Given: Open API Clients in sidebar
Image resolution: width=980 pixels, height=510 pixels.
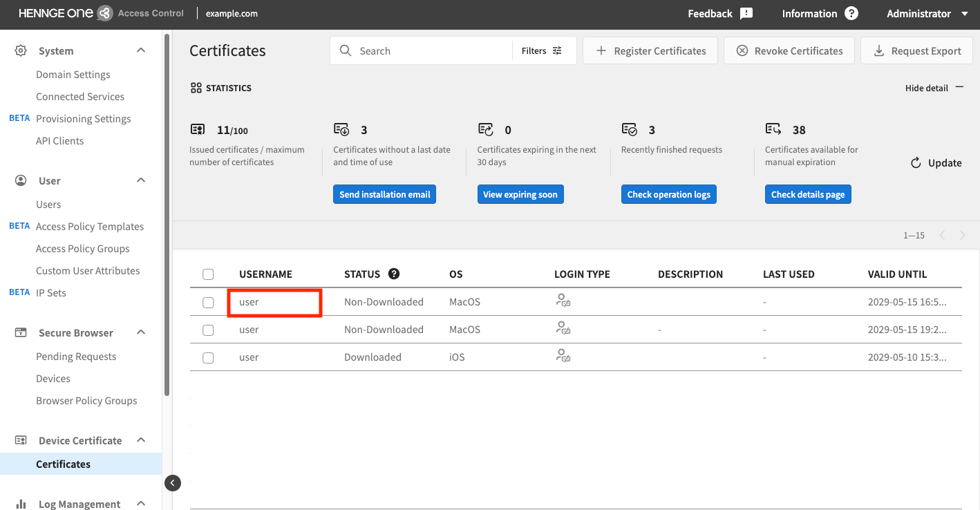Looking at the screenshot, I should [60, 141].
